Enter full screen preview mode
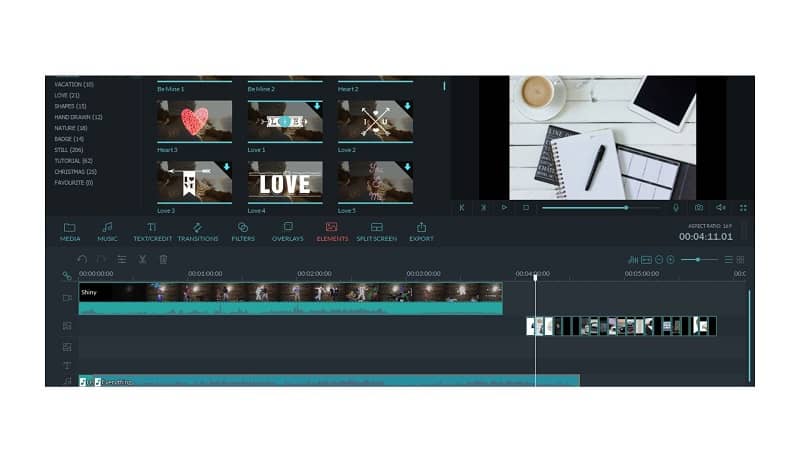The height and width of the screenshot is (450, 800). pos(743,208)
